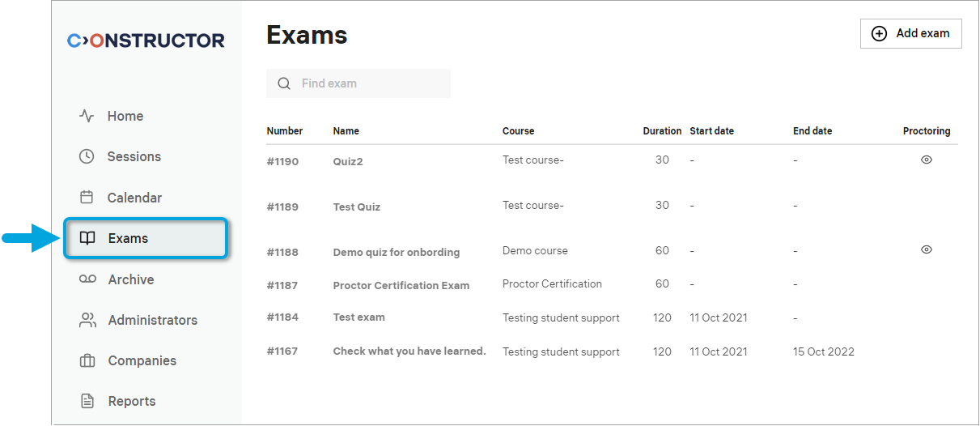Toggle proctoring eye for Quiz2 exam
Image resolution: width=980 pixels, height=426 pixels.
(x=927, y=160)
